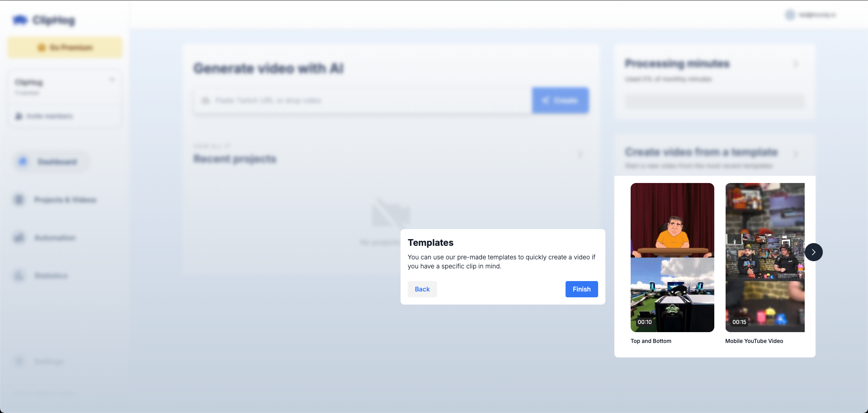Screen dimensions: 868x413
Task: Click the user avatar icon
Action: coord(790,15)
